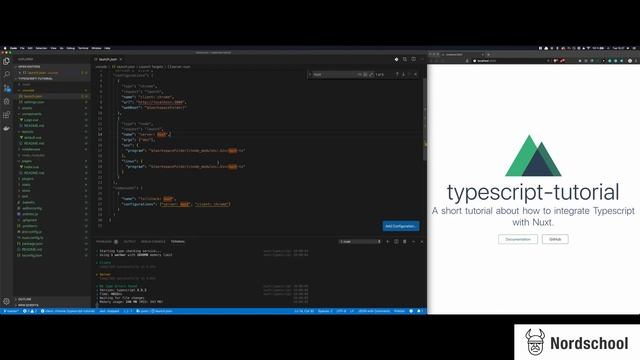
Task: Open the Source Control view in activity bar
Action: [x=7, y=88]
